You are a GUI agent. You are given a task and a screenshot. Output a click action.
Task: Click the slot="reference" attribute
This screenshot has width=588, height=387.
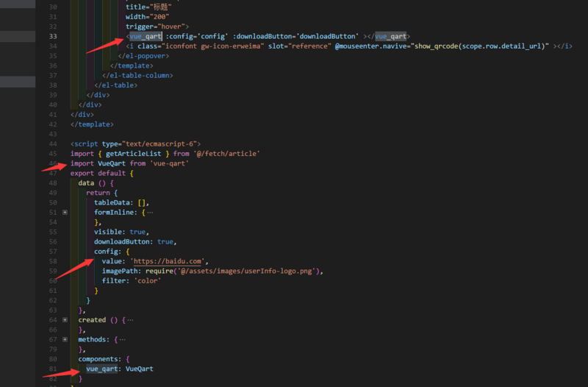[x=300, y=46]
